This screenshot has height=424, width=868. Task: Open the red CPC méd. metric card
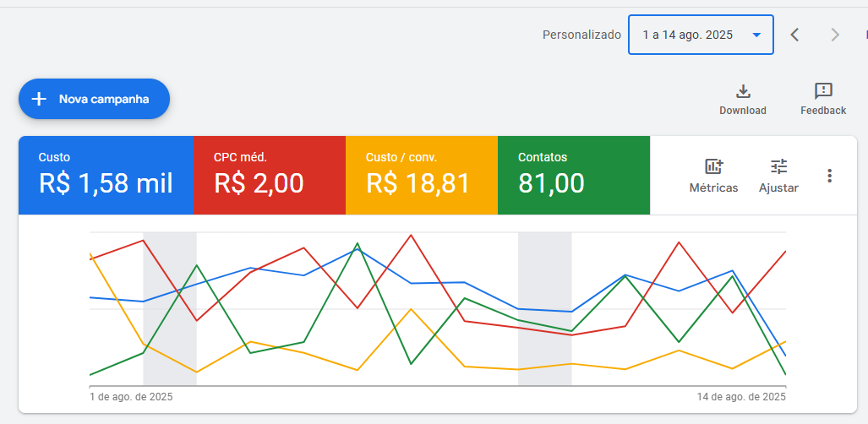click(269, 175)
